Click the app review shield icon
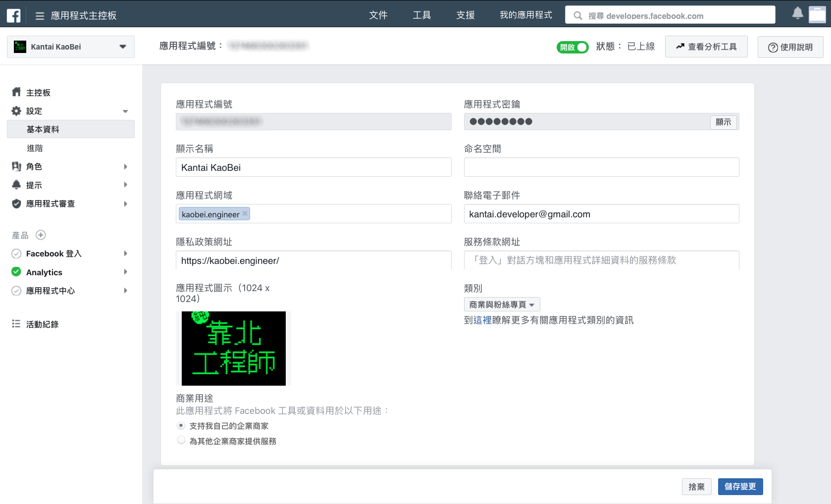831x504 pixels. (x=16, y=203)
